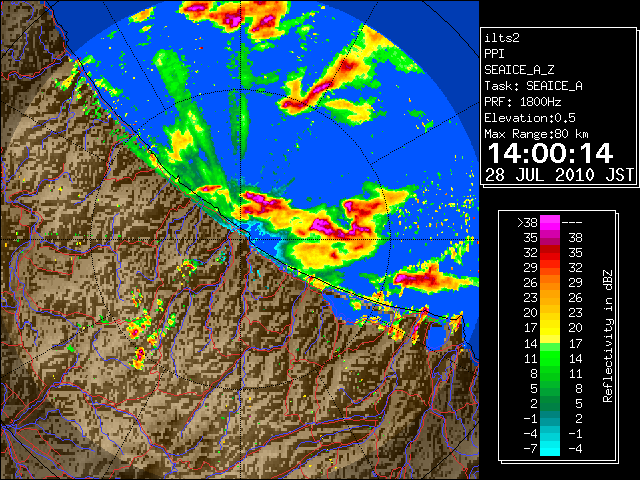Click the 'Max Range:80 km' line
The image size is (640, 480).
[536, 134]
